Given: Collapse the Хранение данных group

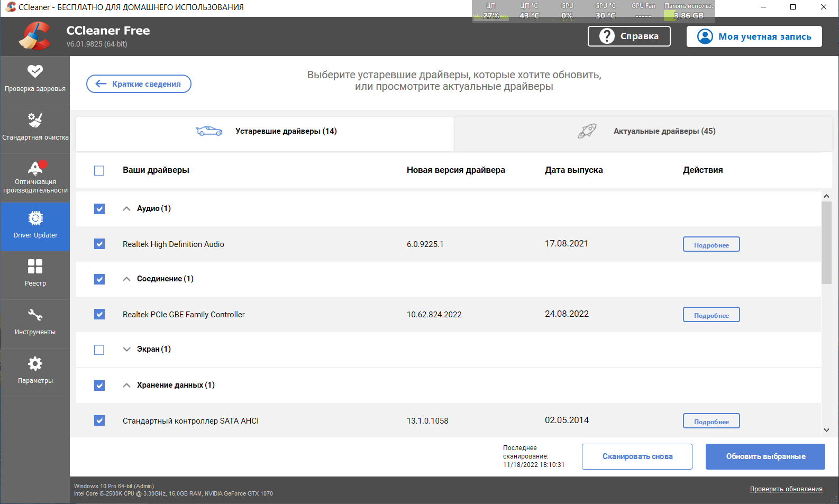Looking at the screenshot, I should coord(126,385).
